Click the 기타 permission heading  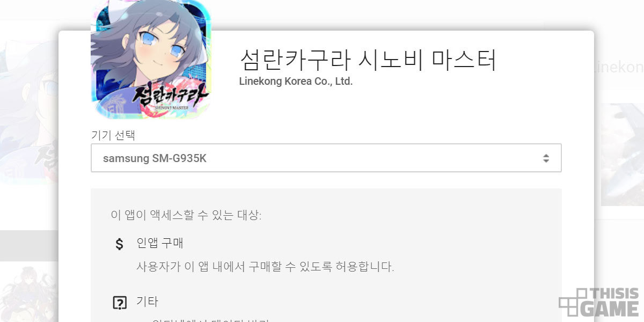coord(148,301)
